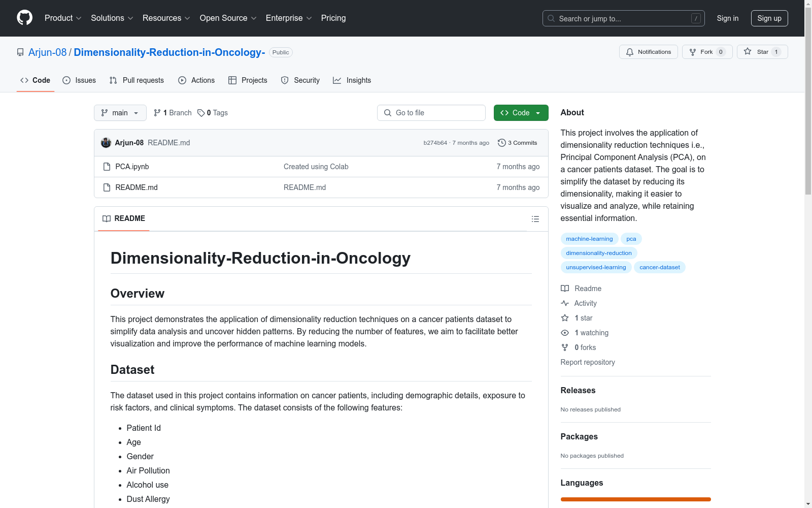Image resolution: width=812 pixels, height=508 pixels.
Task: Click the book icon beside Readme in About
Action: pyautogui.click(x=565, y=289)
